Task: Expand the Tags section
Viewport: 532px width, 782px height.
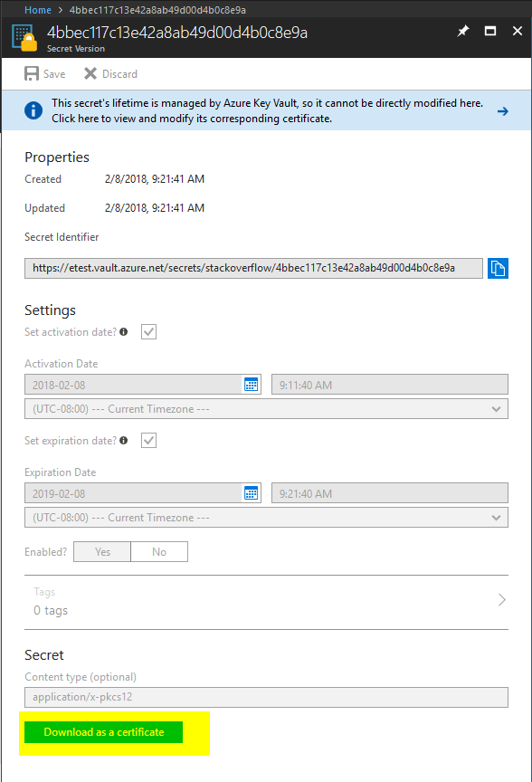Action: (x=502, y=599)
